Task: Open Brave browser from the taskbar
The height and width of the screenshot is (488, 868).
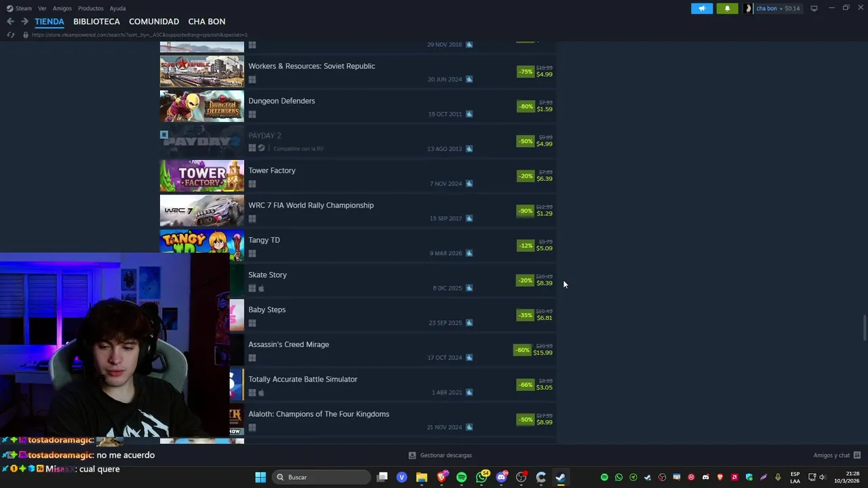Action: [442, 477]
